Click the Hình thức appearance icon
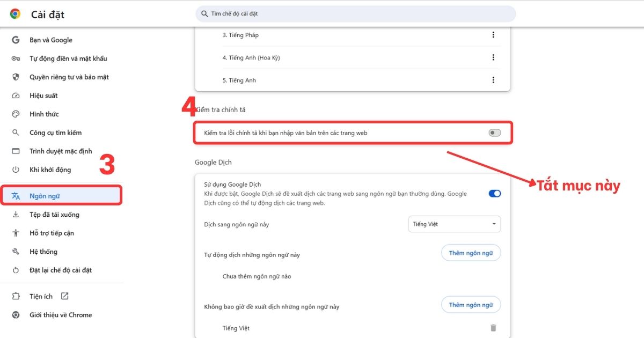Viewport: 644px width, 338px height. 16,114
